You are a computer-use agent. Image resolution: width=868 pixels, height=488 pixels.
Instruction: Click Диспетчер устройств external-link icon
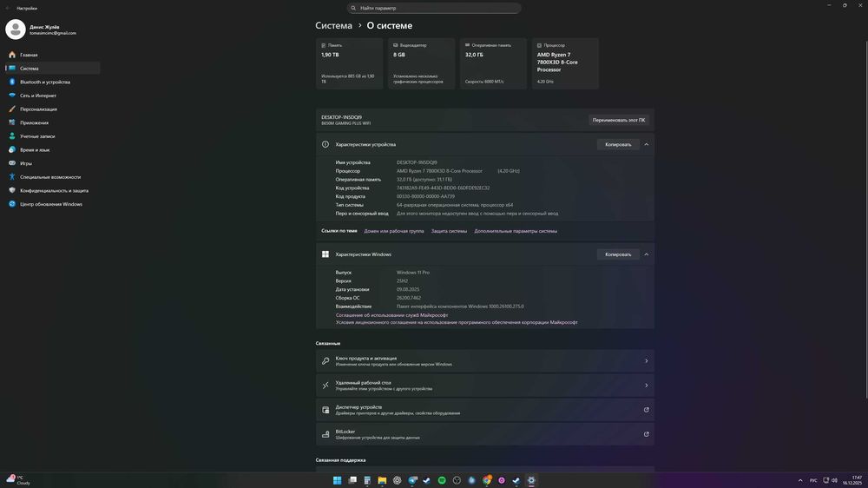[x=646, y=410]
